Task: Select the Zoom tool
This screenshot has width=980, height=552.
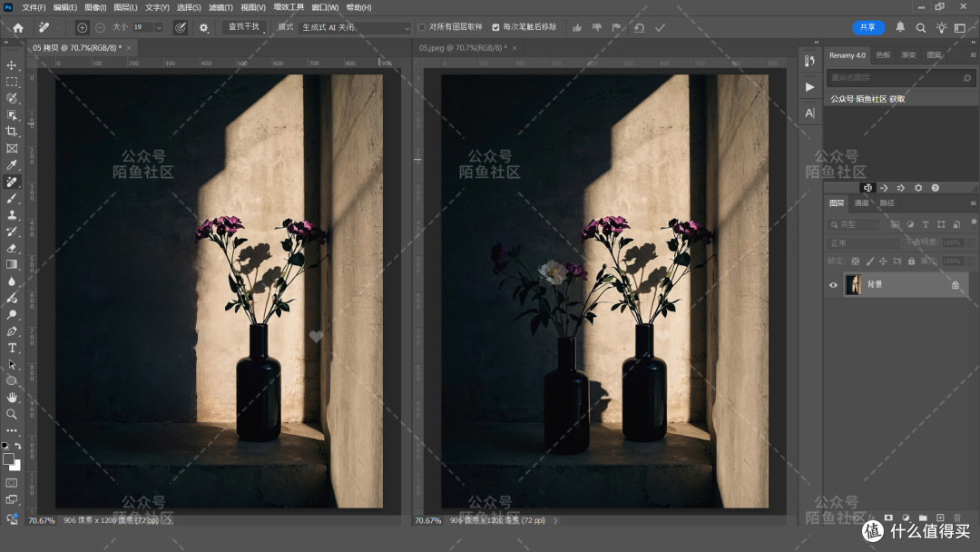Action: [x=11, y=414]
